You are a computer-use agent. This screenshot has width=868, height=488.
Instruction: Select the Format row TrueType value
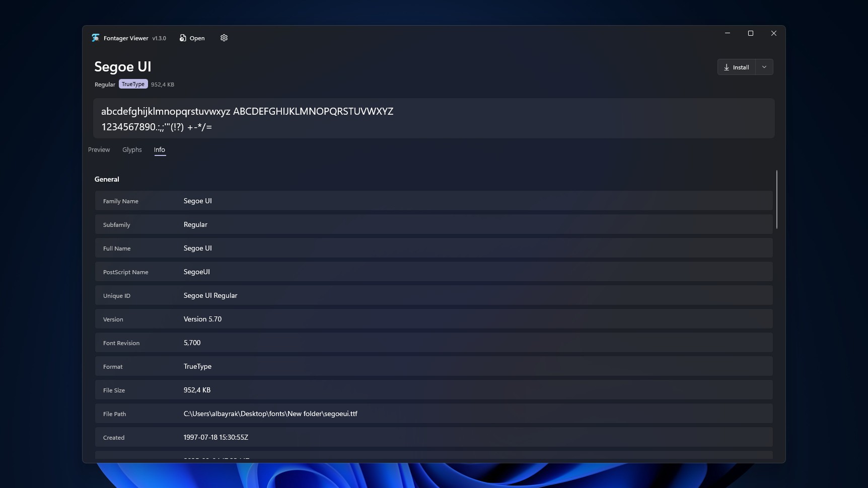[197, 366]
